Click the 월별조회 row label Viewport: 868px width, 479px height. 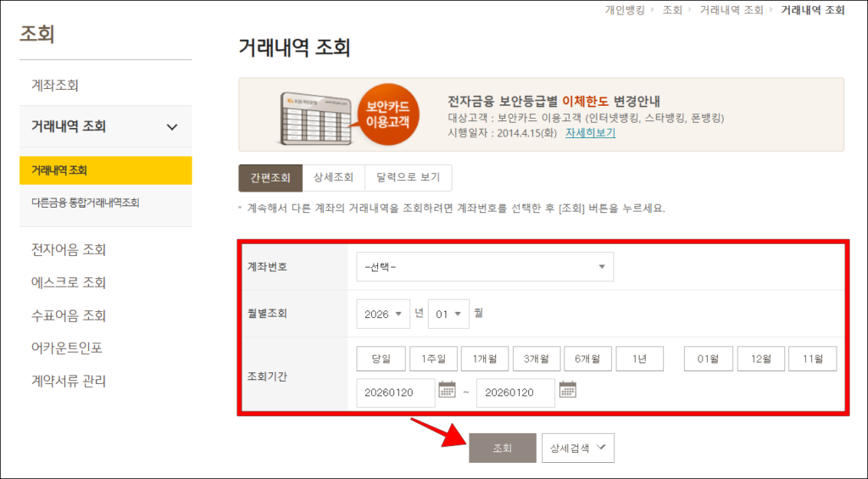coord(267,314)
